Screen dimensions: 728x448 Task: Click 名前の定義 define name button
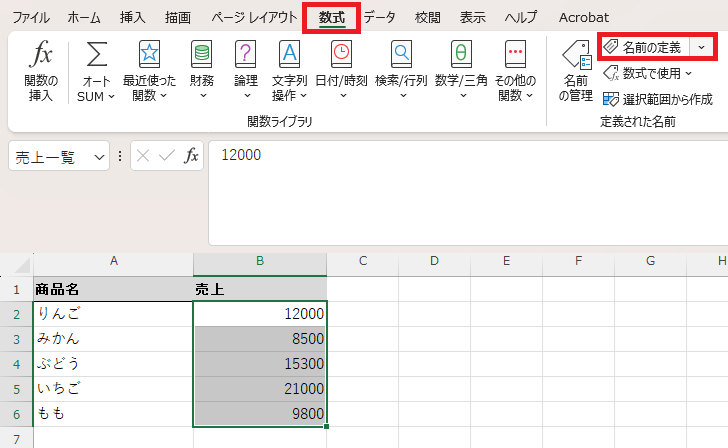[x=643, y=47]
